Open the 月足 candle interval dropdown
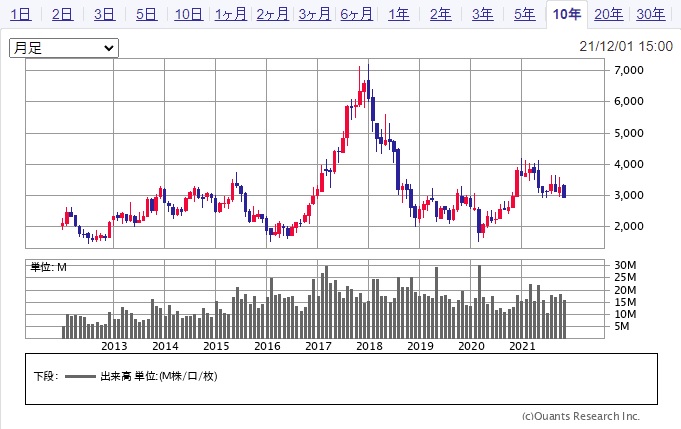The width and height of the screenshot is (681, 429). tap(64, 48)
